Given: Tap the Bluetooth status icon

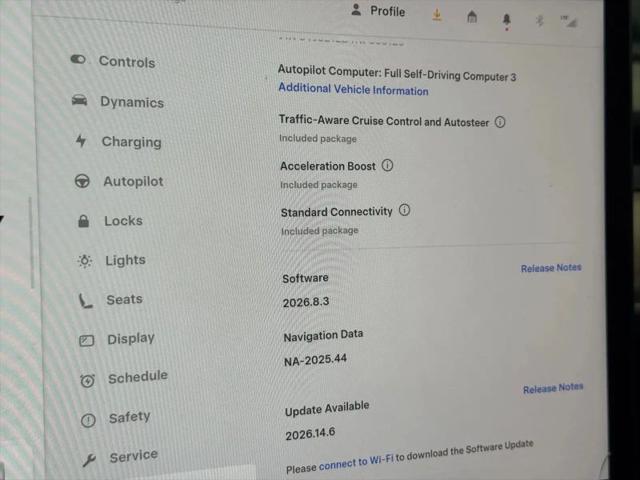Looking at the screenshot, I should coord(540,20).
